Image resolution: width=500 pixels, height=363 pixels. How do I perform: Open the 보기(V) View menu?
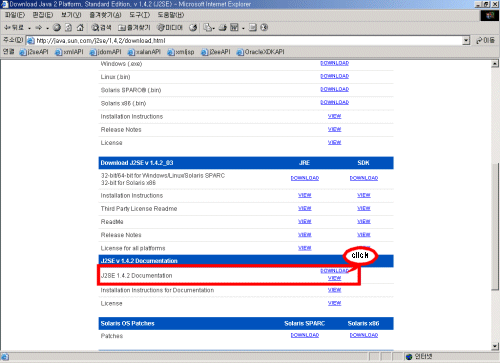point(71,15)
